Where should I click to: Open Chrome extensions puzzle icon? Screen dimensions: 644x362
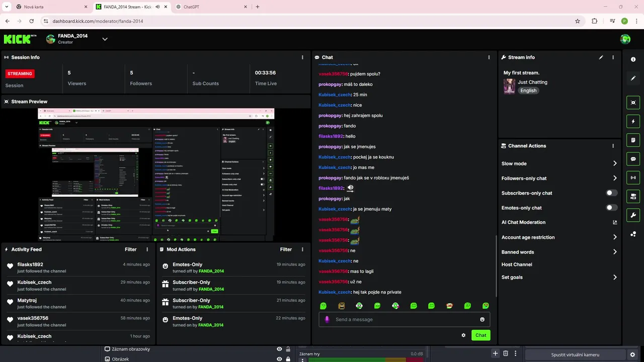(594, 21)
